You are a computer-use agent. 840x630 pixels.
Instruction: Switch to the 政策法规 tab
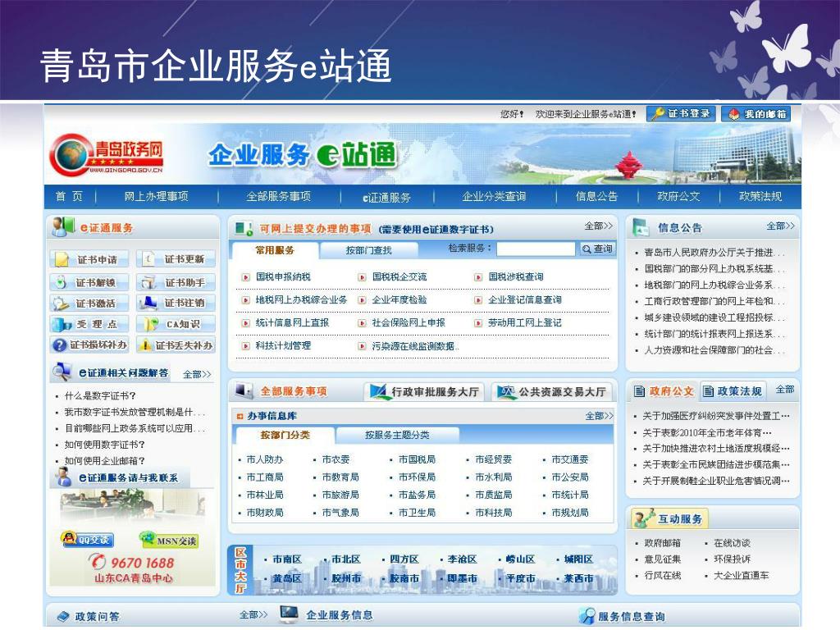pos(733,391)
